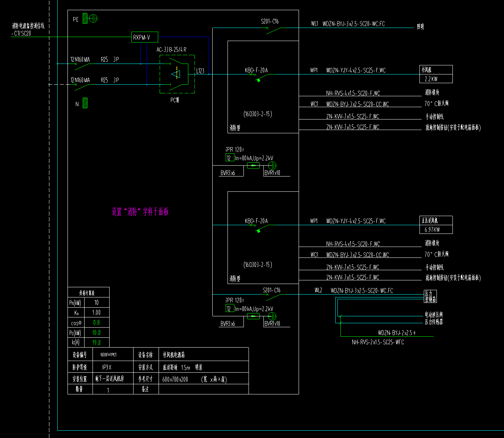
Task: Select the 2.2KW power value
Action: pos(431,79)
